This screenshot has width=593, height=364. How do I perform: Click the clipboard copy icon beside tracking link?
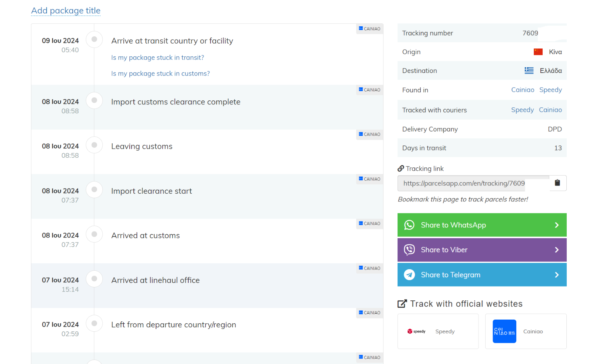[557, 183]
